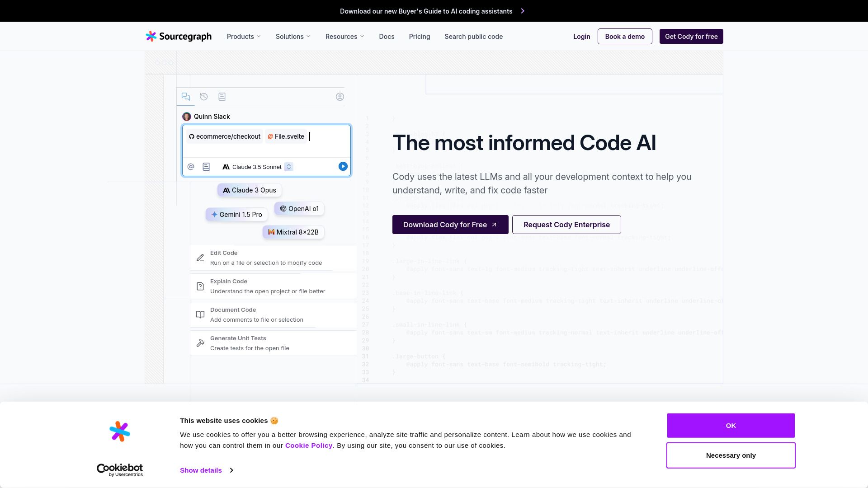The height and width of the screenshot is (488, 868).
Task: Accept cookies with the OK button
Action: tap(731, 426)
